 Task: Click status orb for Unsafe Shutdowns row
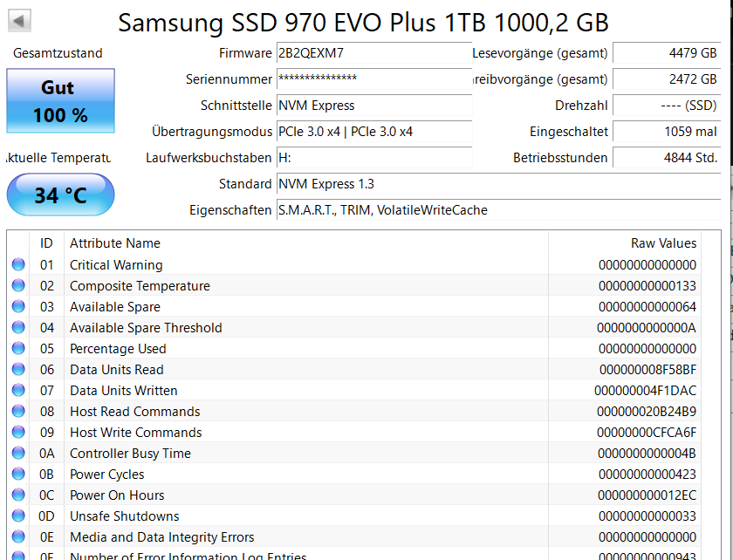click(18, 516)
